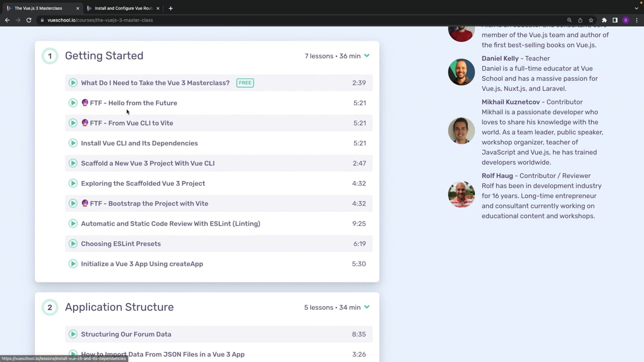Open the browser zoom magnifier icon

coord(569,20)
